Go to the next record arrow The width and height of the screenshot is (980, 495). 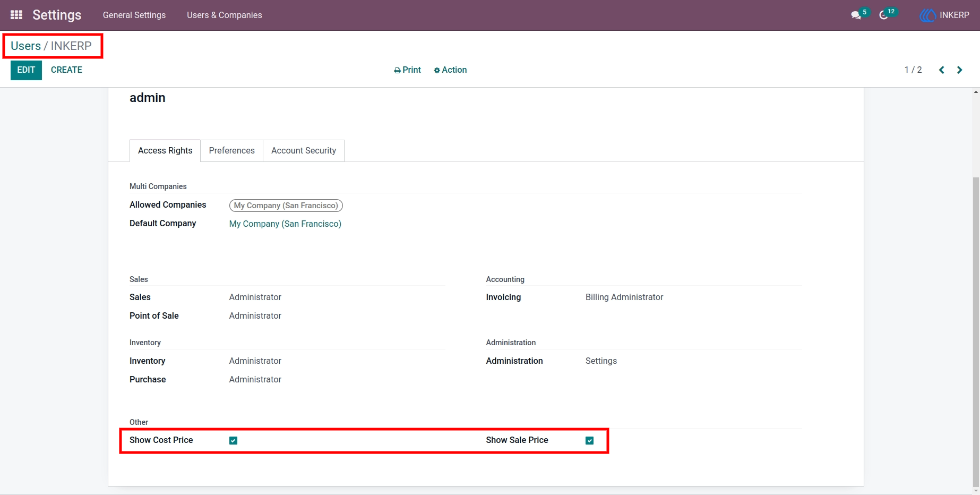960,70
